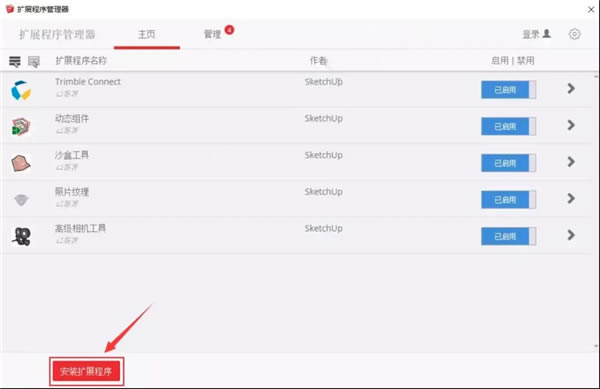
Task: Click the expand-all list icon
Action: pyautogui.click(x=15, y=61)
